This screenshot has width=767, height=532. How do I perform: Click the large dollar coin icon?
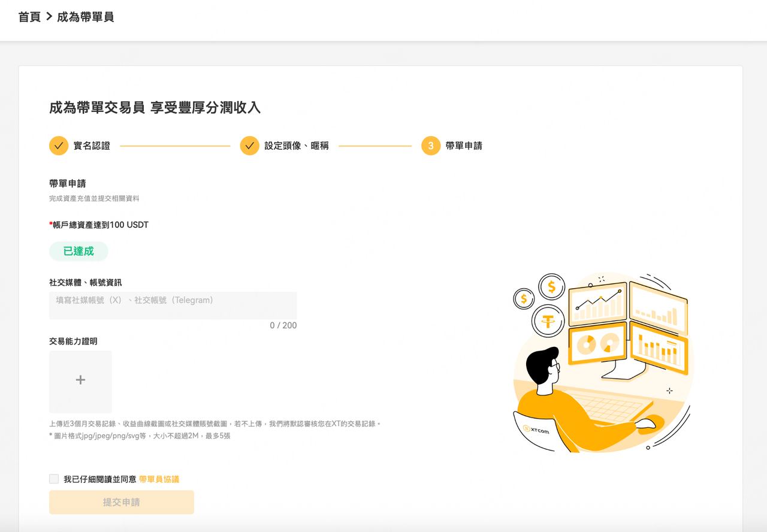click(551, 287)
